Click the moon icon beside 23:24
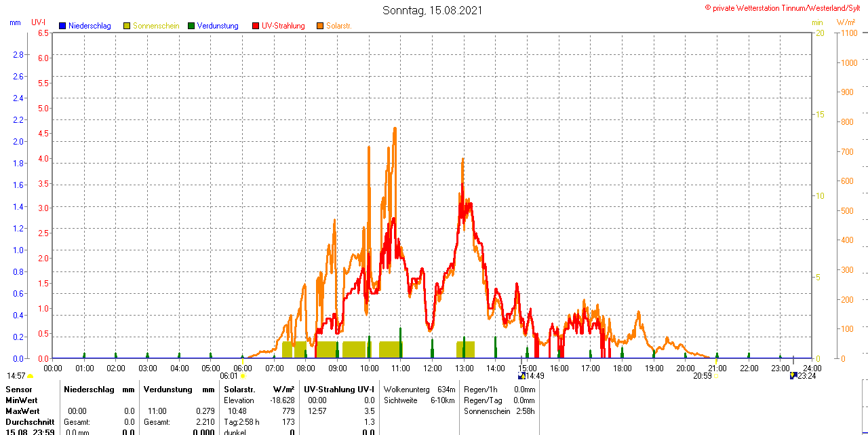Image resolution: width=868 pixels, height=435 pixels. (x=793, y=376)
